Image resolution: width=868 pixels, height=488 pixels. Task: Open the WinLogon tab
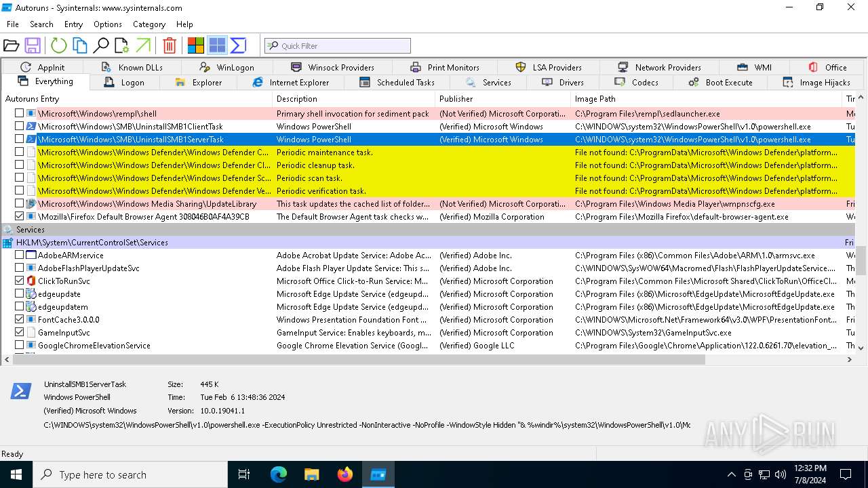(226, 67)
